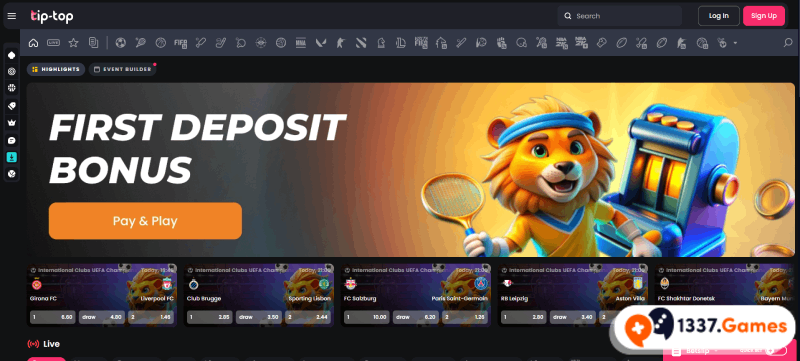Bet on Club Brugge win 2.85
Viewport: 800px width, 361px height.
pyautogui.click(x=210, y=317)
